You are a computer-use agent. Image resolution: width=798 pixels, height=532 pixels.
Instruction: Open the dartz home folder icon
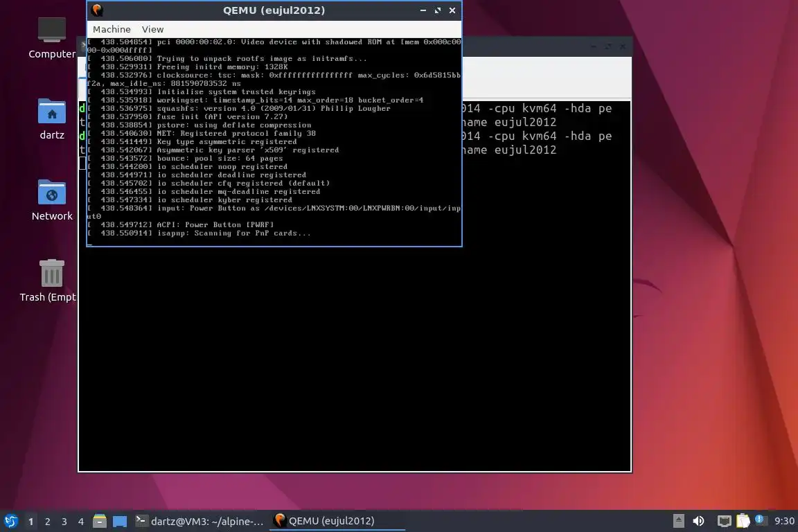[x=52, y=120]
